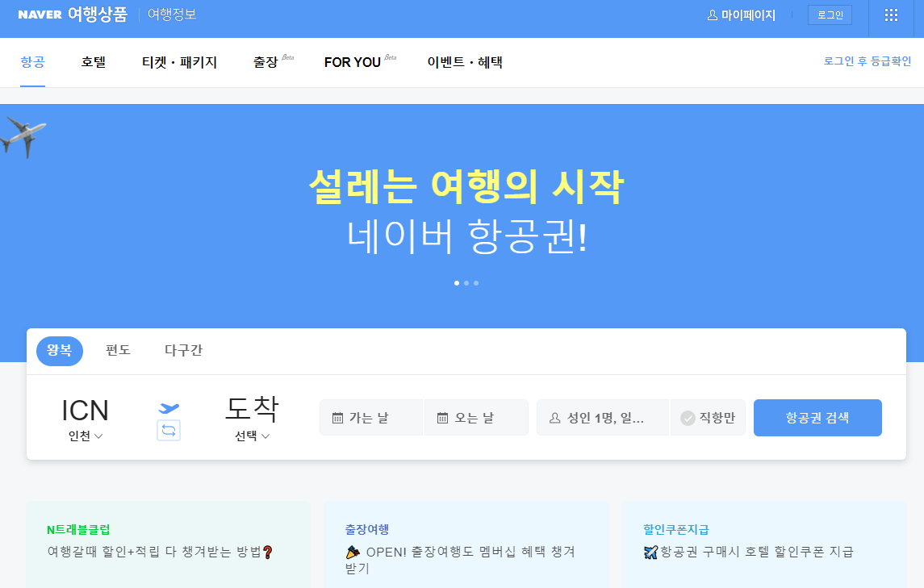Open the N트래블클럽 promo card
Image resolution: width=924 pixels, height=588 pixels.
point(168,545)
